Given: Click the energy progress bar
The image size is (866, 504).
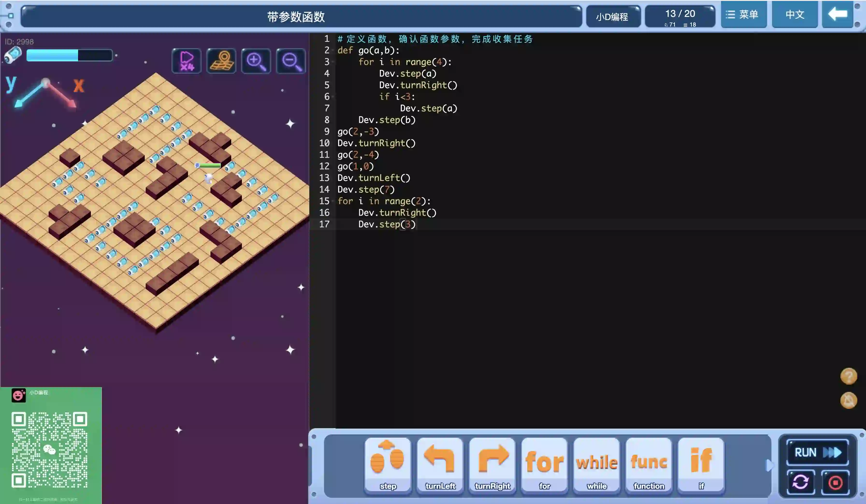Looking at the screenshot, I should click(x=69, y=55).
